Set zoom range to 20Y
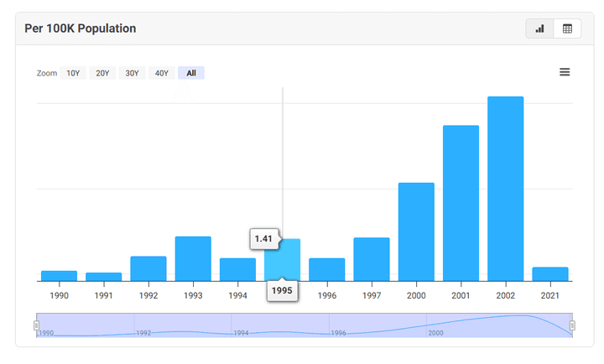The width and height of the screenshot is (604, 364). [102, 73]
